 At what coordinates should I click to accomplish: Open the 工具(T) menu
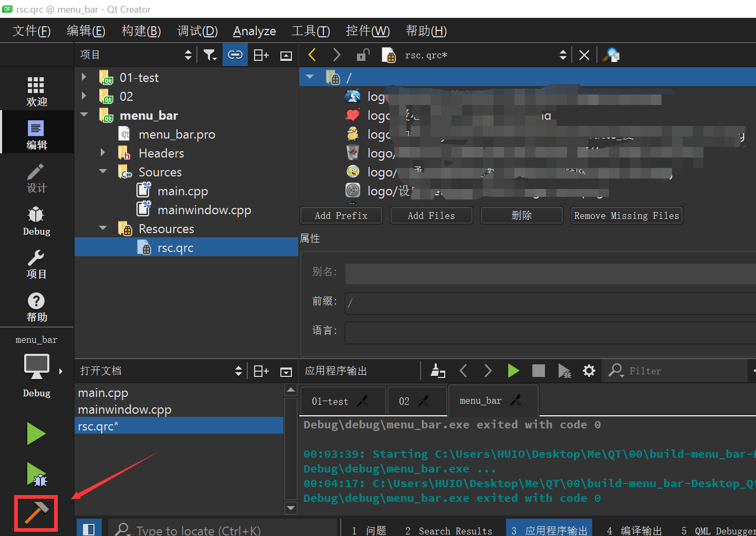click(x=311, y=31)
